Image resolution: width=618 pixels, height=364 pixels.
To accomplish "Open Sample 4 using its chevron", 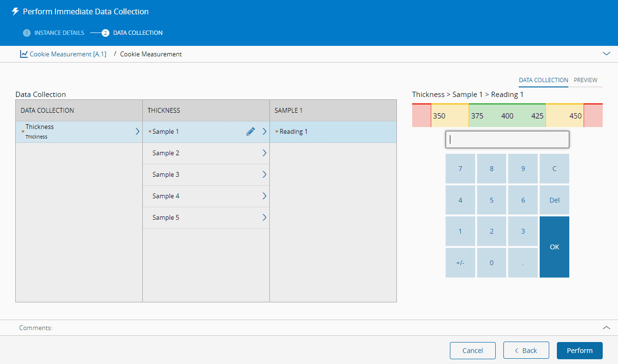I will click(x=264, y=196).
